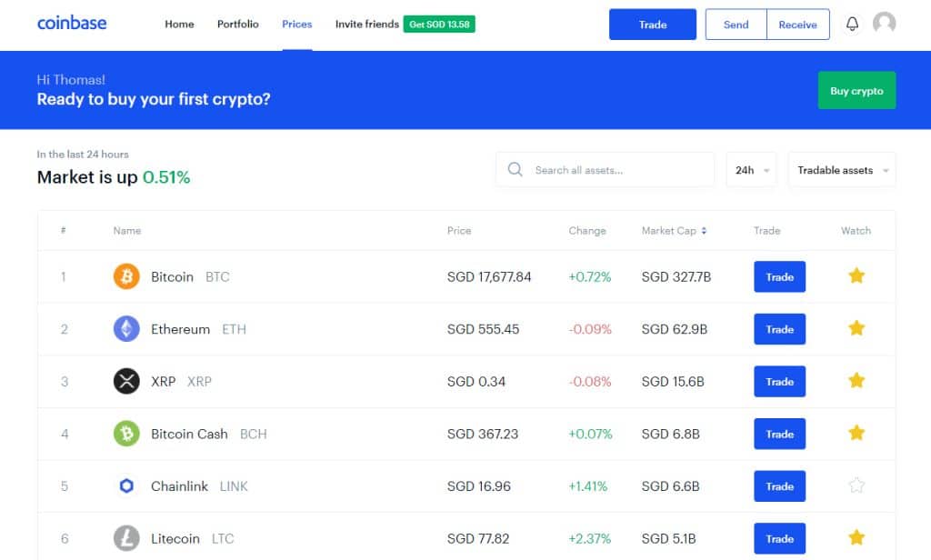Trade Bitcoin using its Trade button
Image resolution: width=931 pixels, height=560 pixels.
click(x=779, y=276)
